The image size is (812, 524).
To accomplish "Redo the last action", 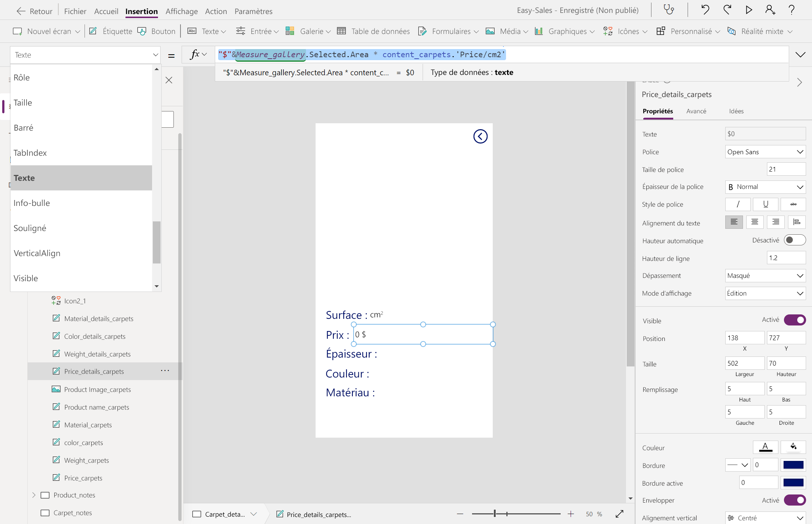I will point(727,10).
